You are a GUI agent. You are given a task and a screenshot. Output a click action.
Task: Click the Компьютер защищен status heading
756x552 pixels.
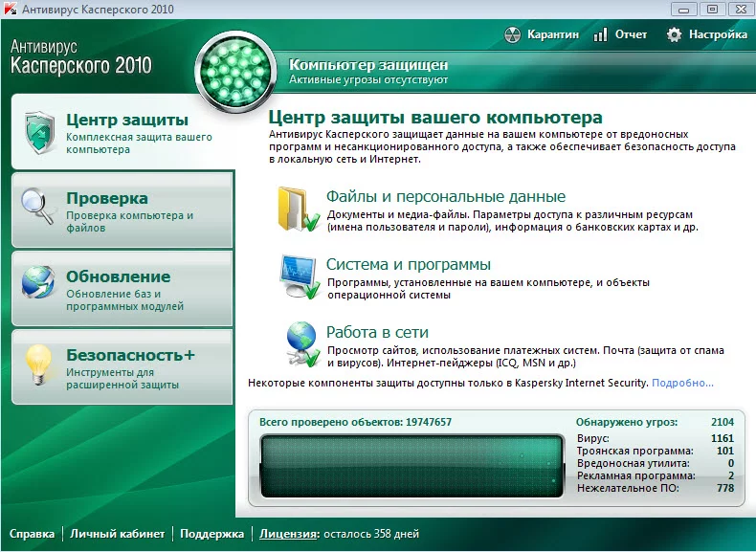(x=368, y=65)
